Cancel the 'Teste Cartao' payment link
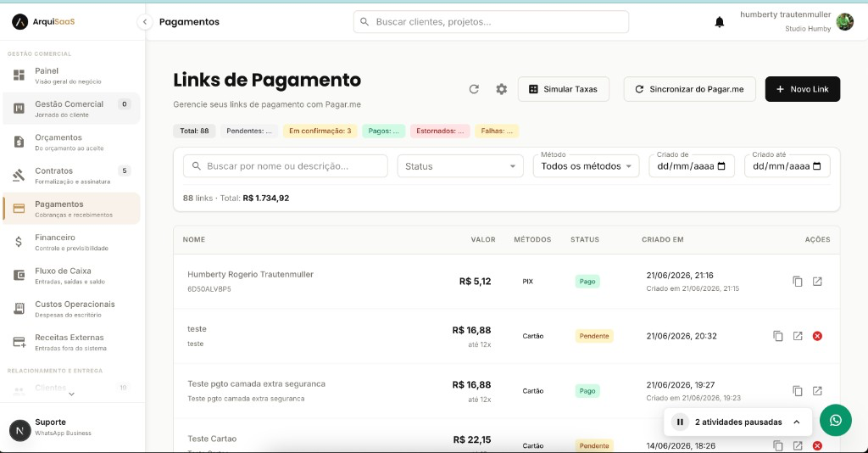The image size is (868, 453). click(817, 446)
